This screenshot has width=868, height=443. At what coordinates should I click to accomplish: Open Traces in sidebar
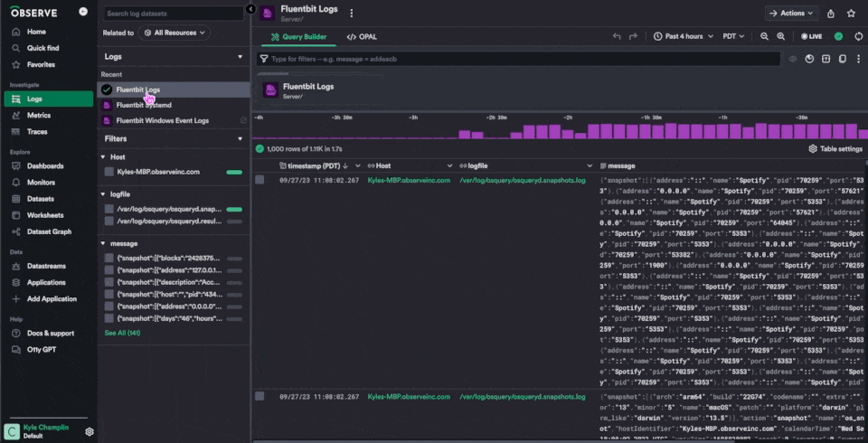(37, 132)
